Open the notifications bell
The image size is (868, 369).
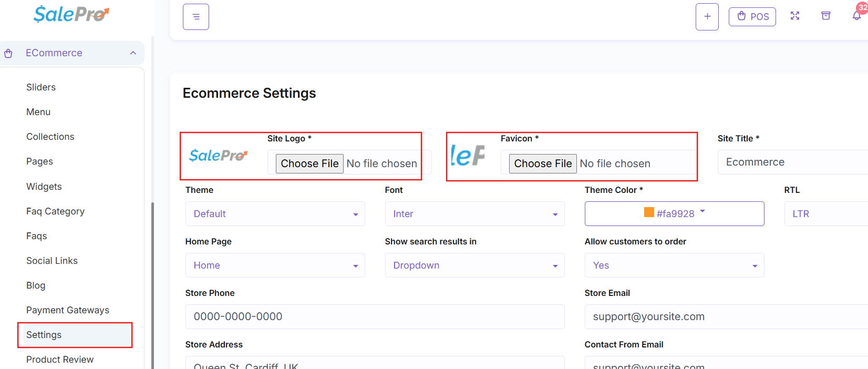click(x=856, y=16)
